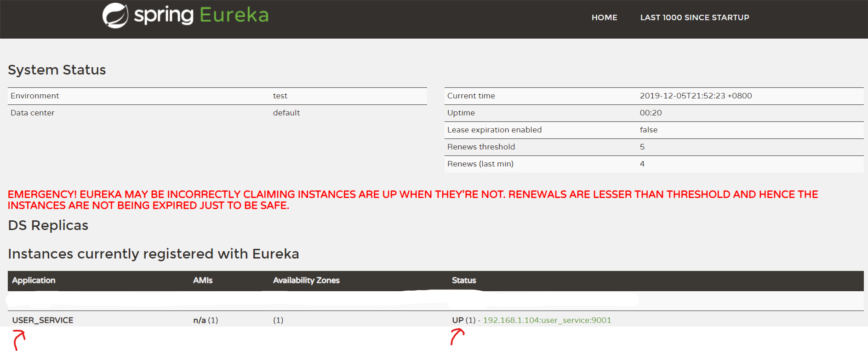
Task: Click the Current time label
Action: tap(471, 96)
